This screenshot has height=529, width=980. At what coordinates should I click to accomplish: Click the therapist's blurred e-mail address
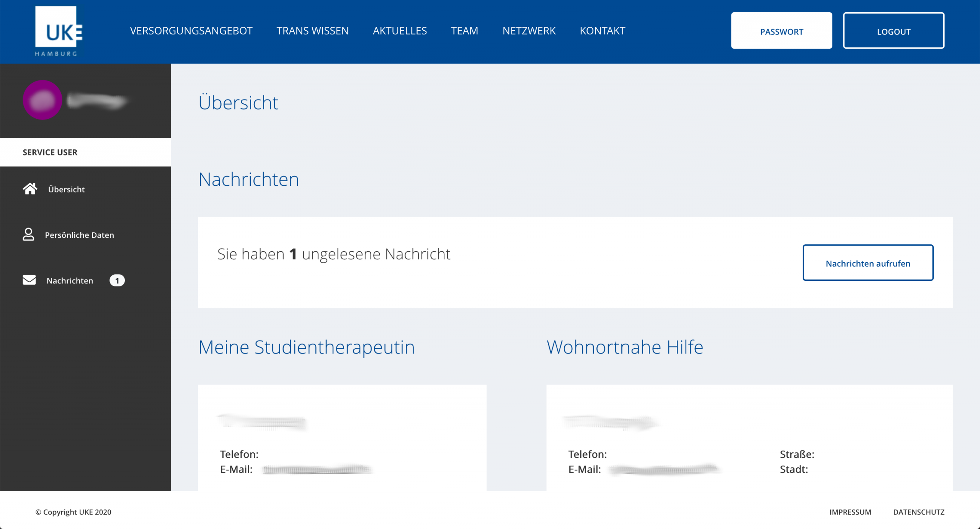317,469
